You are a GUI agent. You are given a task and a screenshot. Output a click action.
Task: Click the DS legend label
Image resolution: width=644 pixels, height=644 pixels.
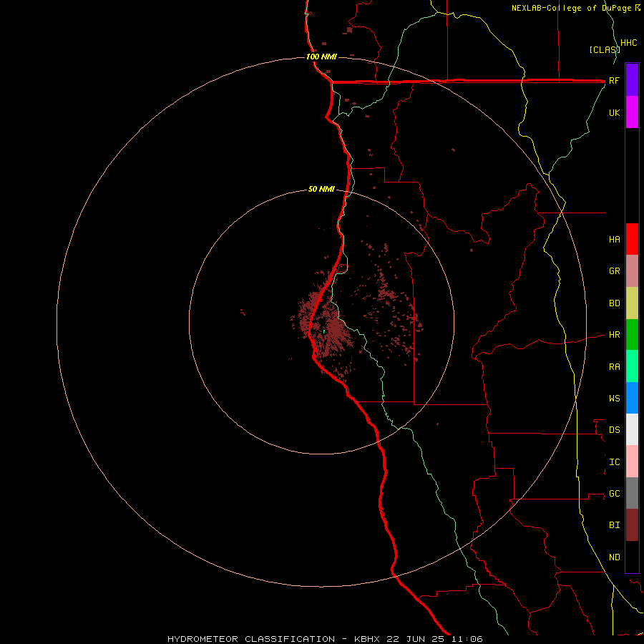[614, 429]
